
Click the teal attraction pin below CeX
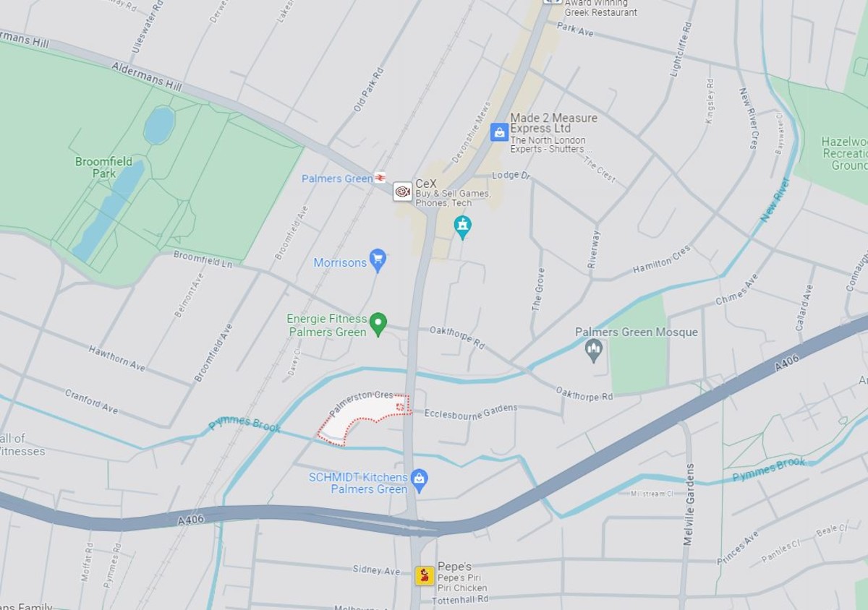462,228
